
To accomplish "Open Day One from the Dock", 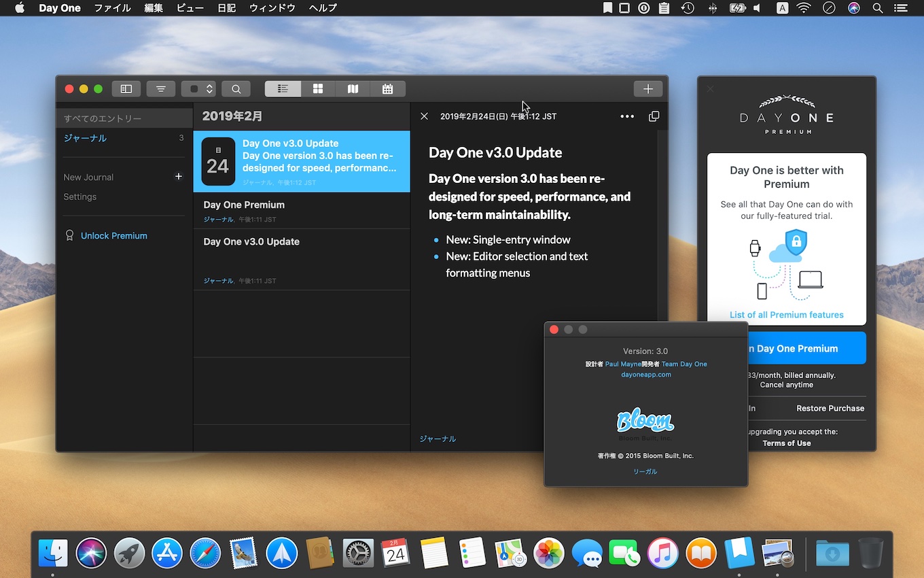I will click(739, 552).
